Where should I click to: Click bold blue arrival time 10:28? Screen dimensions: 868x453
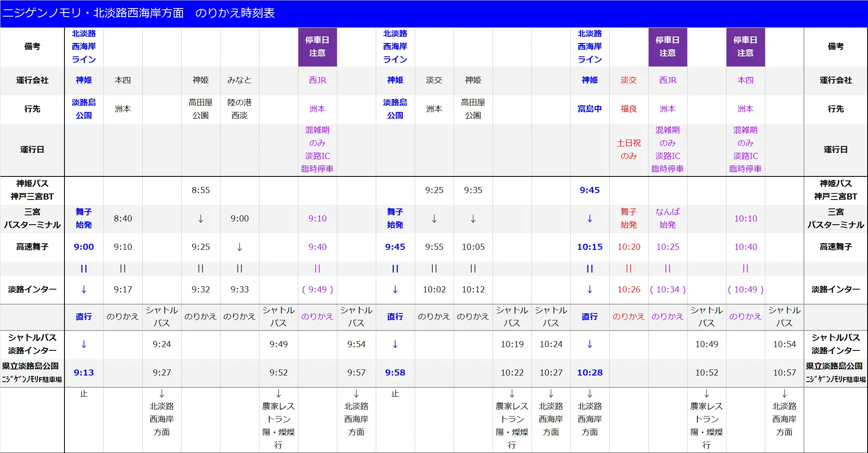click(x=589, y=372)
